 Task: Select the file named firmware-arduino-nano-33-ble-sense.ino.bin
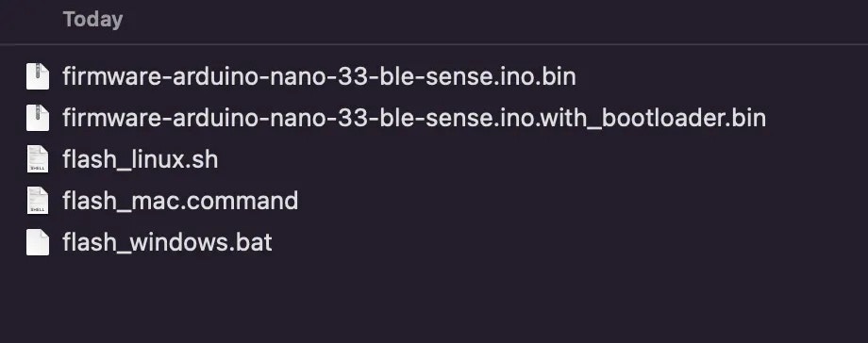(x=319, y=76)
